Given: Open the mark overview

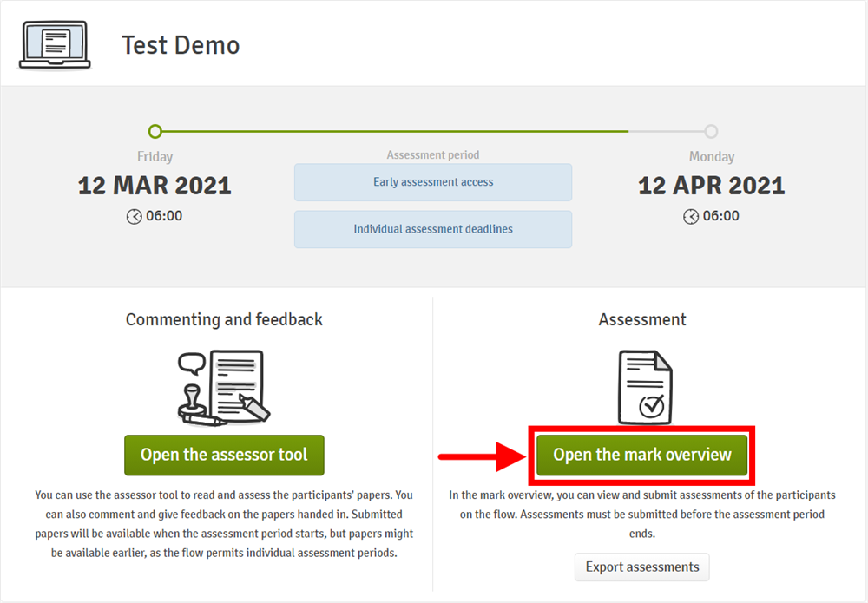Looking at the screenshot, I should [642, 456].
